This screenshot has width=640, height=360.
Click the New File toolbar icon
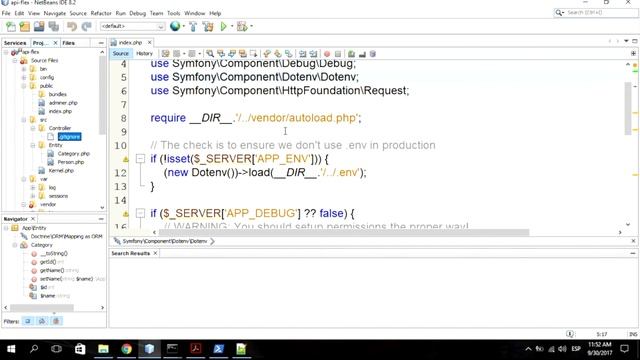tap(11, 27)
